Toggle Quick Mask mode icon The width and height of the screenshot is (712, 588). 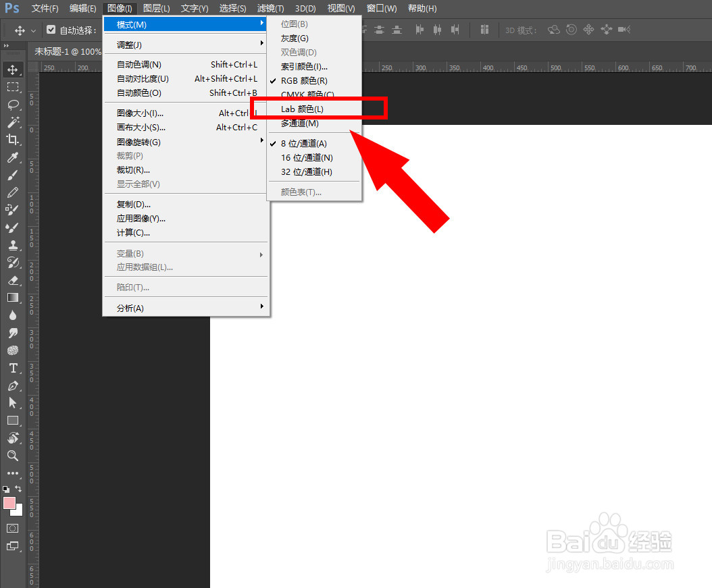coord(13,528)
